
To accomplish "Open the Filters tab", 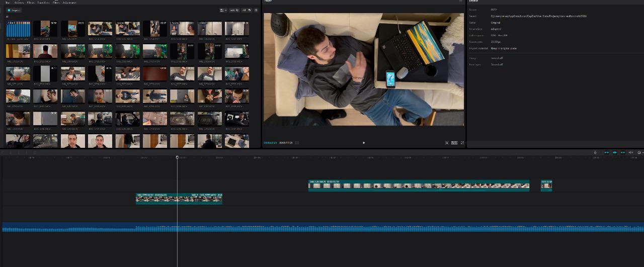I will (x=56, y=3).
